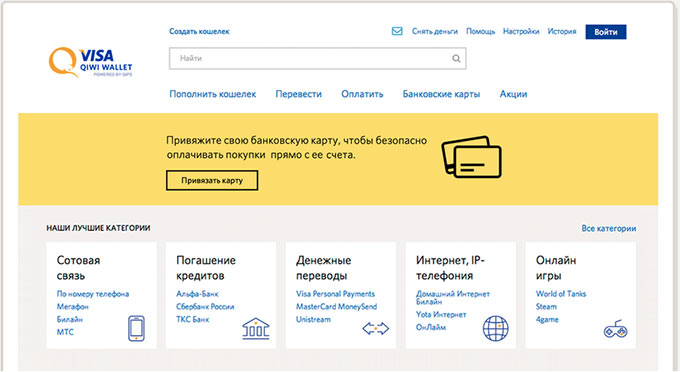The width and height of the screenshot is (680, 372).
Task: Select the Альфа-Банк link
Action: tap(197, 294)
